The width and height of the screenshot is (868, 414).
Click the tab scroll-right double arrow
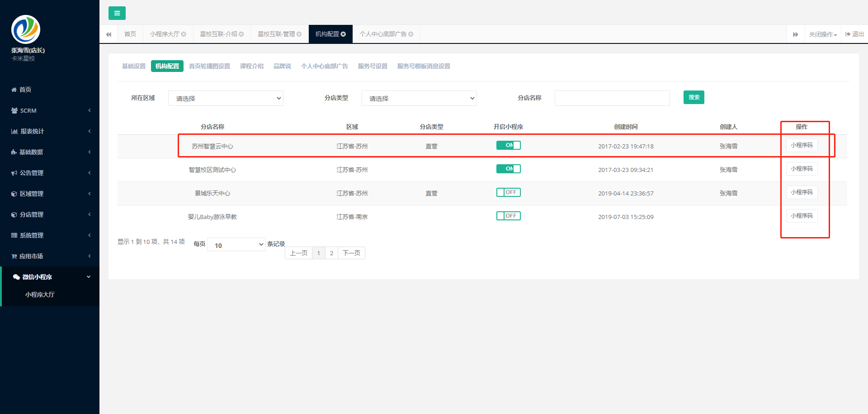point(796,34)
